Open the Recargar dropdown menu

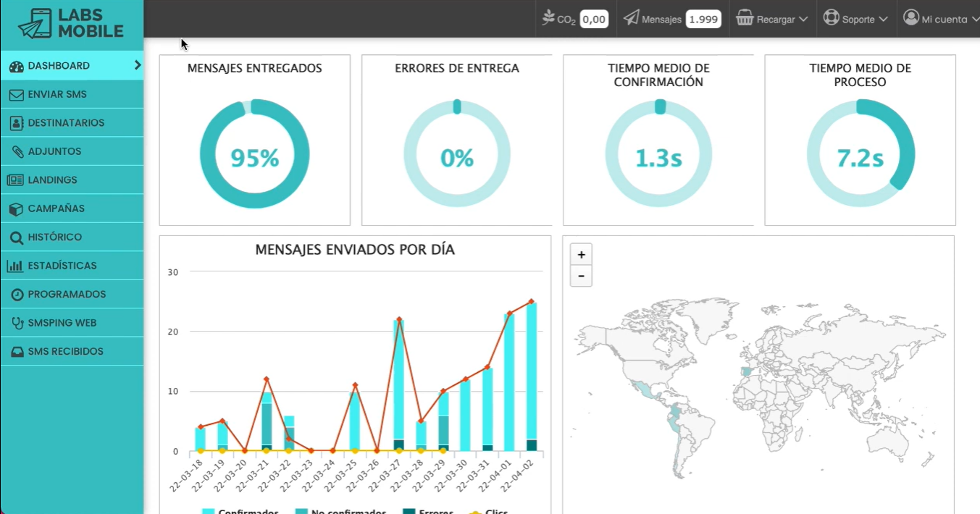click(x=772, y=20)
